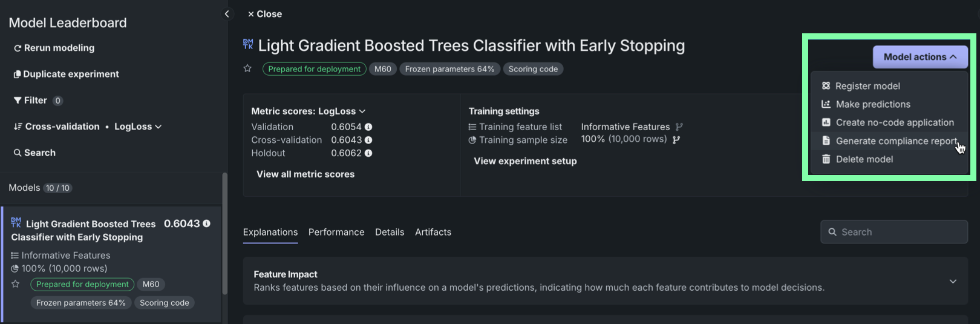Toggle the star on the leaderboard model card
980x324 pixels.
point(16,284)
